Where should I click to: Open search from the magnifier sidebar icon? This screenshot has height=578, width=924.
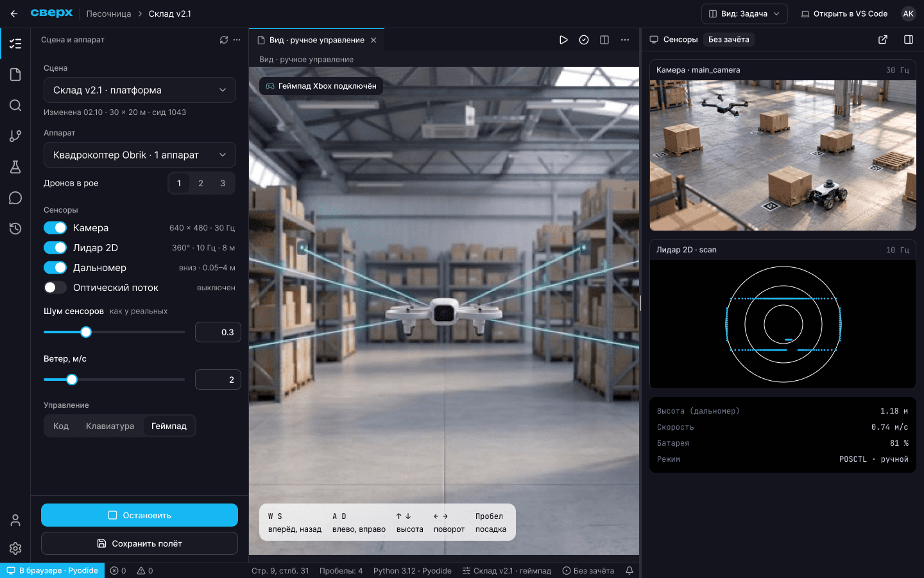(15, 105)
